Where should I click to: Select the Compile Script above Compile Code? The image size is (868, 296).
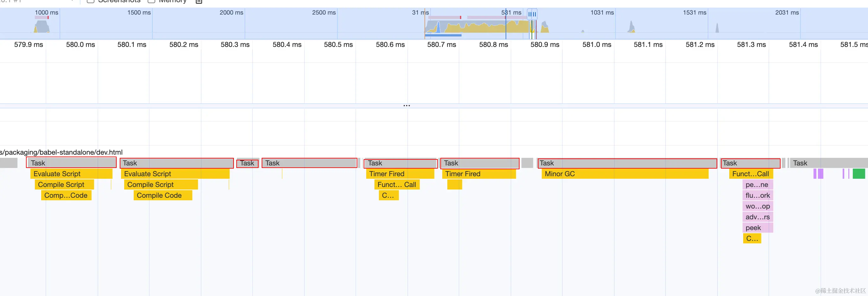point(161,184)
